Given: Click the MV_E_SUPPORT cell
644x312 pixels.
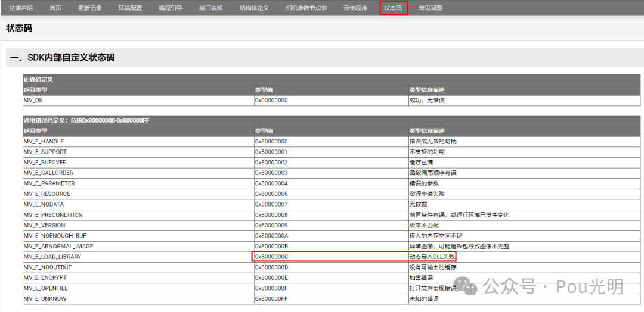Looking at the screenshot, I should (139, 152).
